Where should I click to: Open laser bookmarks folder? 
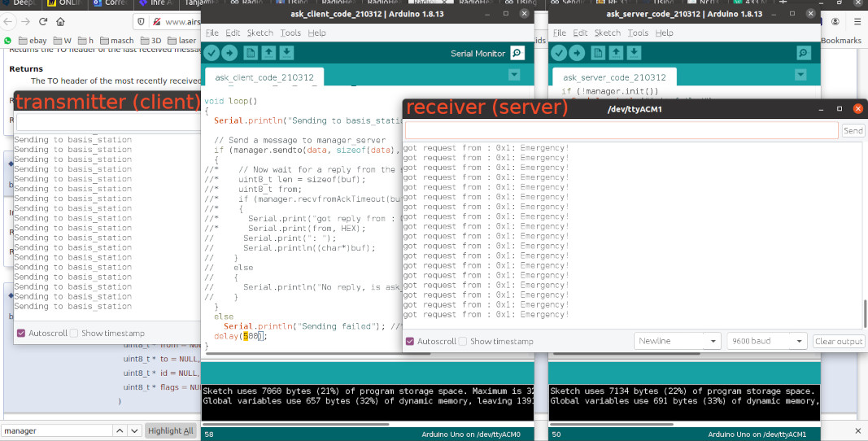click(x=181, y=41)
